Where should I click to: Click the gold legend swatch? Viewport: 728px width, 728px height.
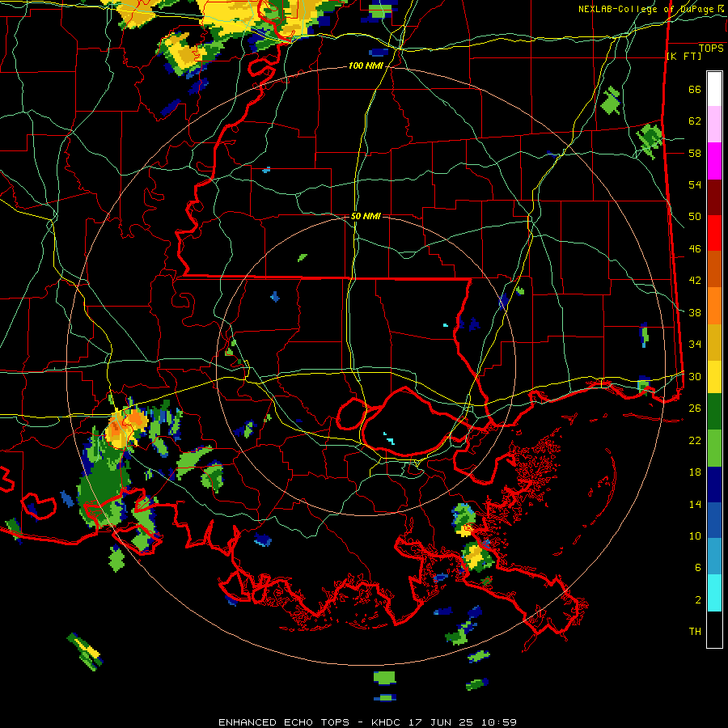pos(714,342)
